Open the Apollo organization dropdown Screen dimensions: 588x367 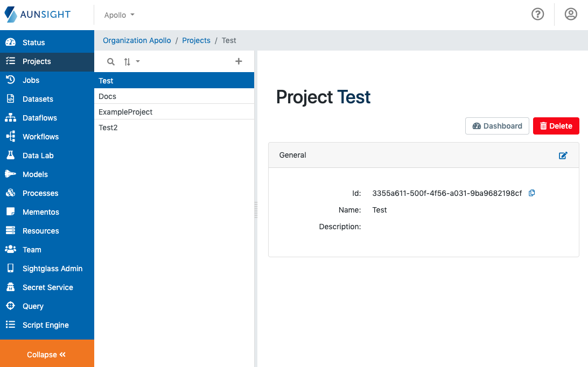118,15
